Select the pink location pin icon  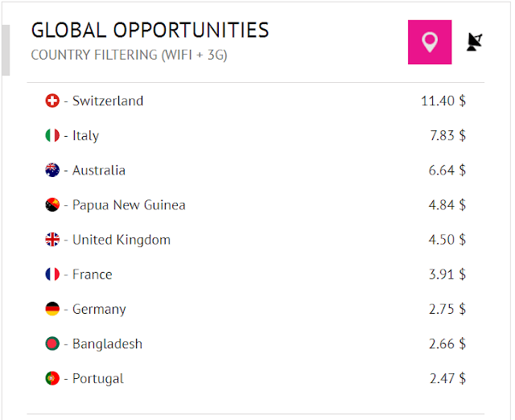[430, 42]
